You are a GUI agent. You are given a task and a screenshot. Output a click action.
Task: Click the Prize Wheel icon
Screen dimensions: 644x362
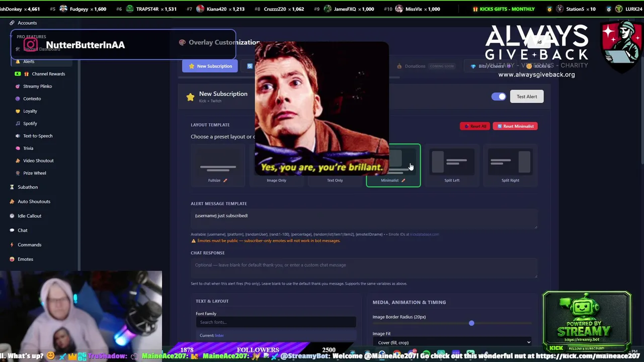18,173
